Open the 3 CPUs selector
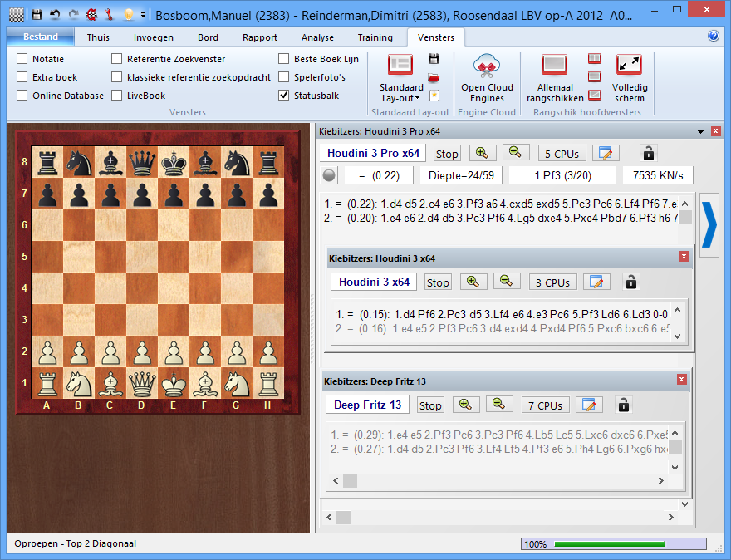The image size is (731, 560). (552, 282)
